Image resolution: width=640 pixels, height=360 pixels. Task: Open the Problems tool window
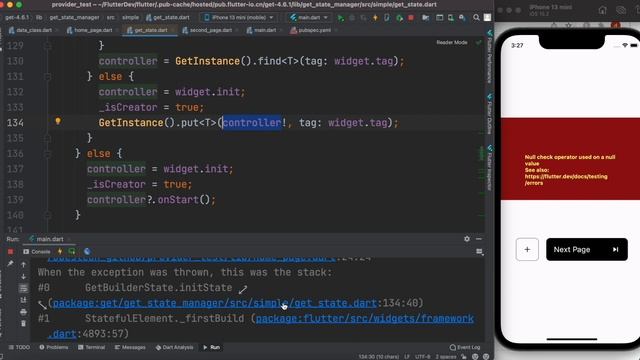(53, 347)
